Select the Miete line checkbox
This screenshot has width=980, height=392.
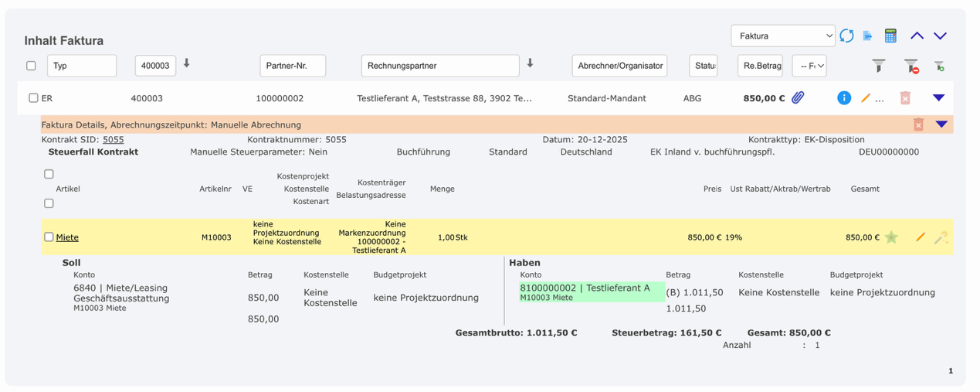49,237
